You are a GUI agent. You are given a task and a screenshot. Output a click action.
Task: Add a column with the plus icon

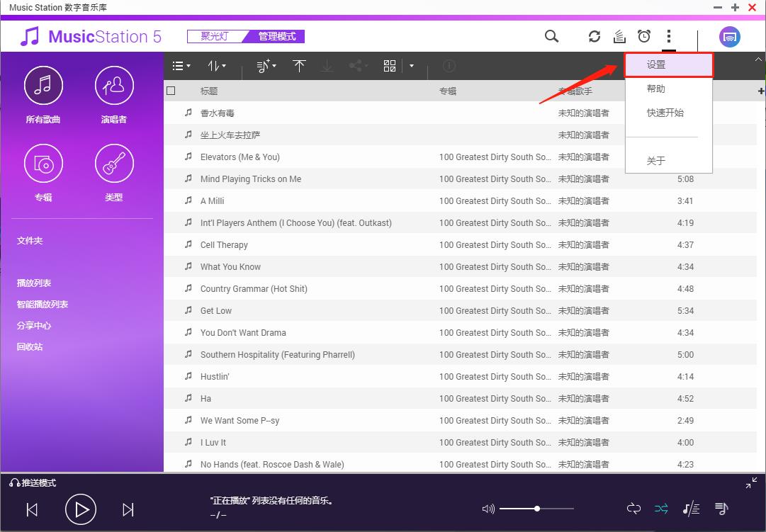pos(760,91)
